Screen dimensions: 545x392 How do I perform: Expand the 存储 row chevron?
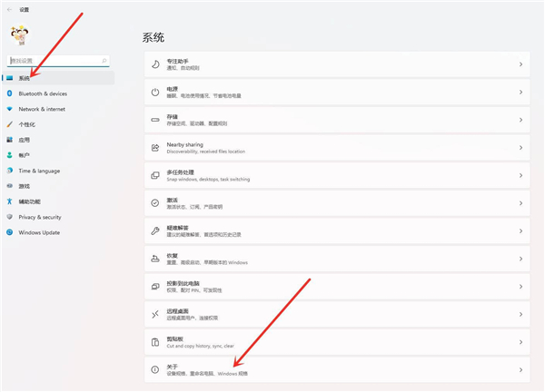click(520, 120)
